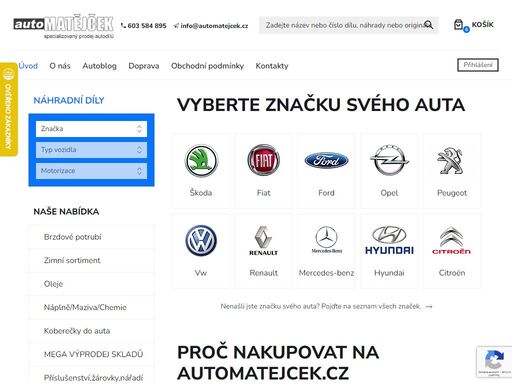Click the auto Matějček logo
512x384 pixels.
point(64,27)
